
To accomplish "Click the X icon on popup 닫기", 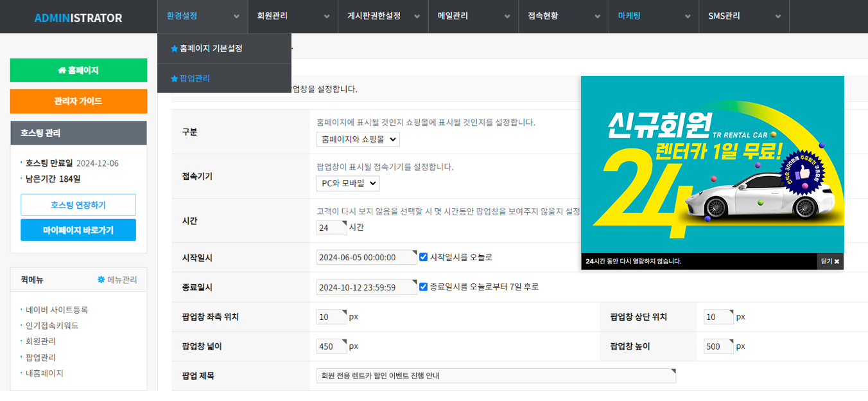I will click(837, 262).
